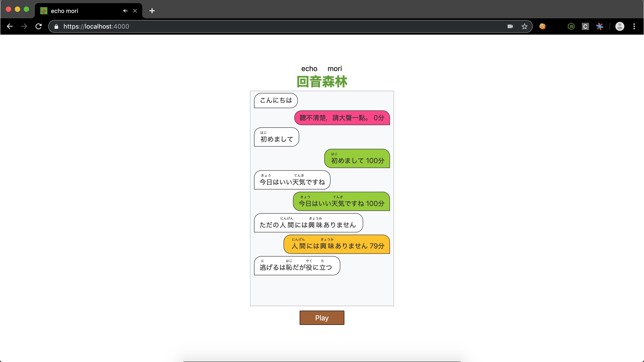Click the こんにちは speech bubble
The height and width of the screenshot is (362, 644).
(276, 100)
